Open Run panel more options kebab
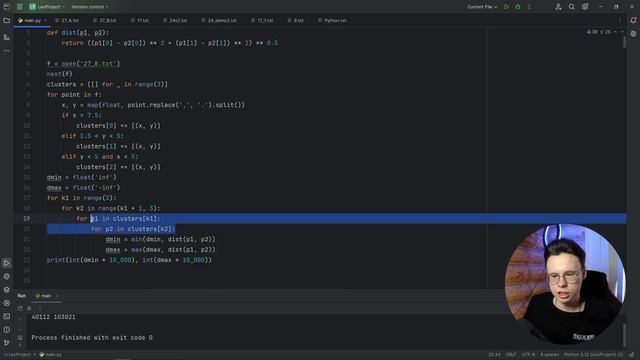 [x=40, y=308]
